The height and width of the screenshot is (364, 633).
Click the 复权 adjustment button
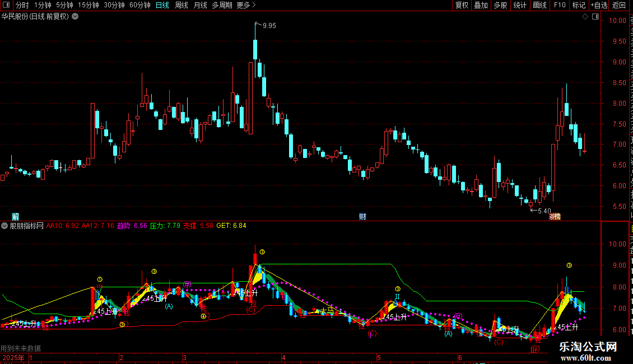click(462, 5)
